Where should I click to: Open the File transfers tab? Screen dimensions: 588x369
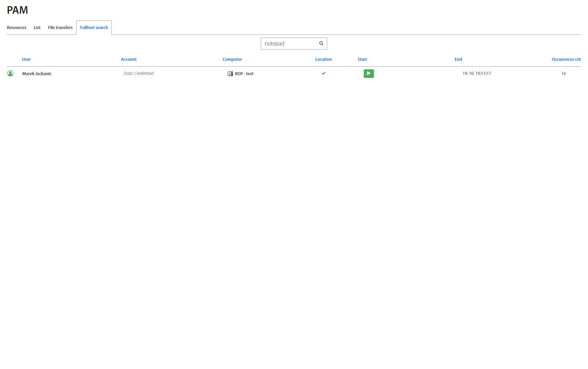point(60,28)
